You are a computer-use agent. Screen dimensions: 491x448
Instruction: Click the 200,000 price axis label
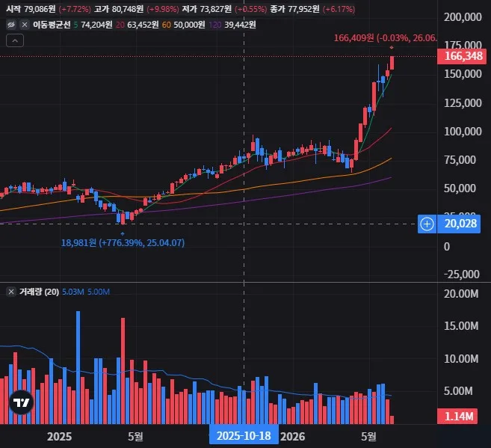tap(463, 17)
